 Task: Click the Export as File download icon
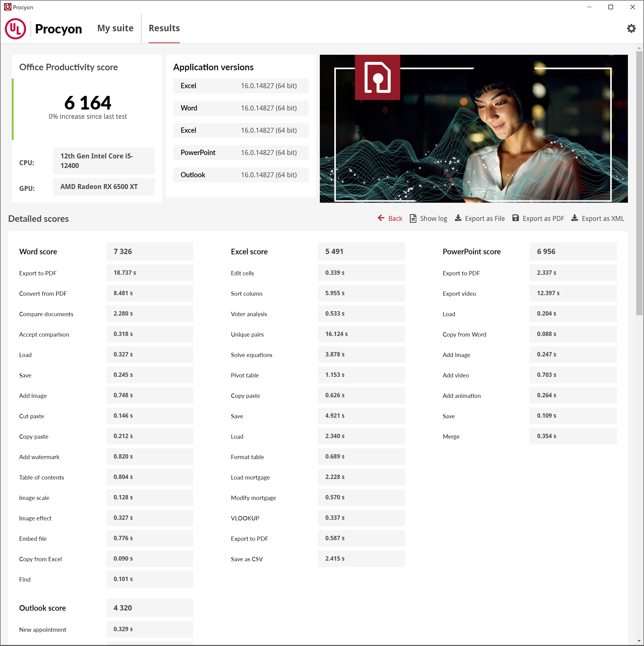click(458, 218)
